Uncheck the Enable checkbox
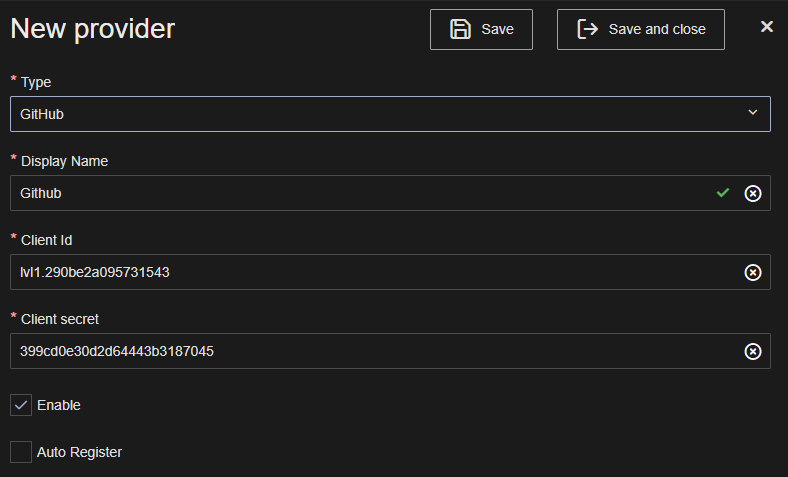The image size is (788, 477). (21, 405)
